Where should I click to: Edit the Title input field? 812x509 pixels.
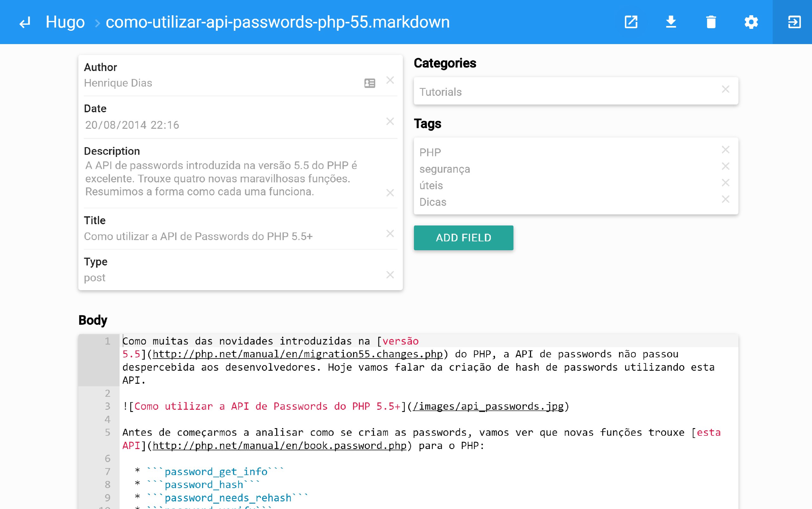(232, 236)
